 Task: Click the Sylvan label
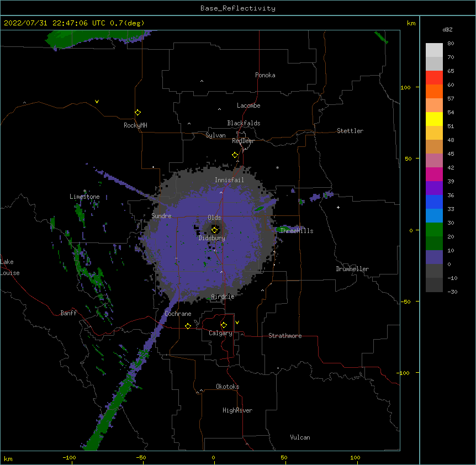coord(215,135)
